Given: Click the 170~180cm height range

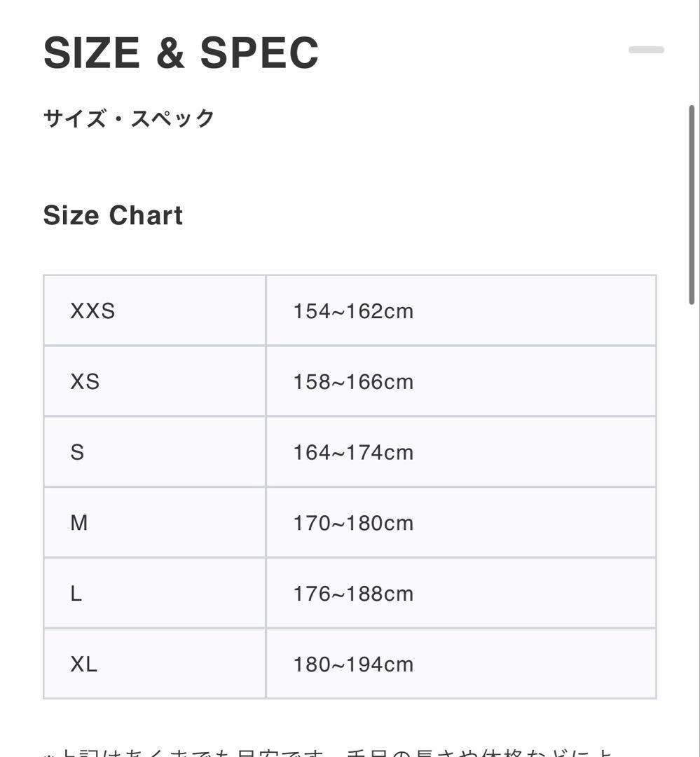Looking at the screenshot, I should 353,523.
